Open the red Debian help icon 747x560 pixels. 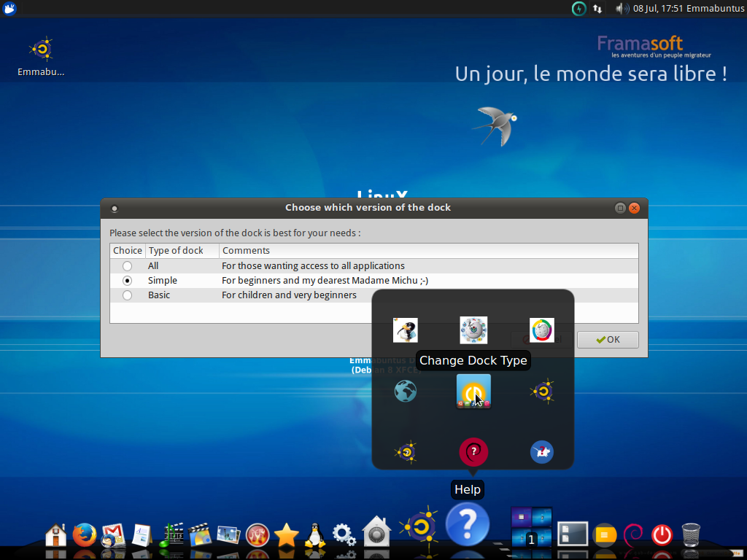tap(473, 451)
